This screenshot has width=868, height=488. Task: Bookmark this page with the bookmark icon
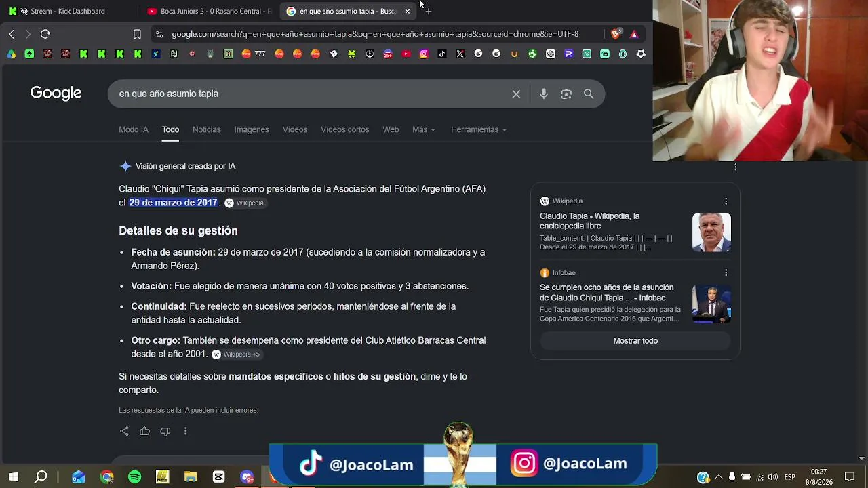[137, 34]
